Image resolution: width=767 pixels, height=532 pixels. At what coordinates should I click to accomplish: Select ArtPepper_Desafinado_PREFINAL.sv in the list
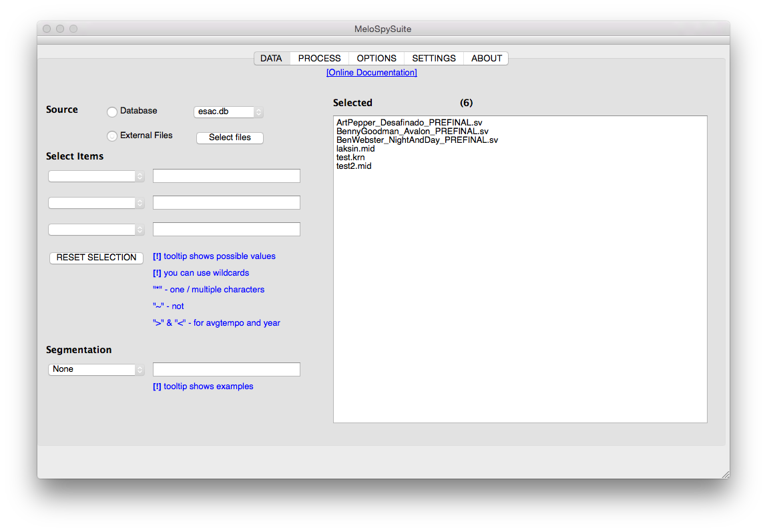click(409, 123)
